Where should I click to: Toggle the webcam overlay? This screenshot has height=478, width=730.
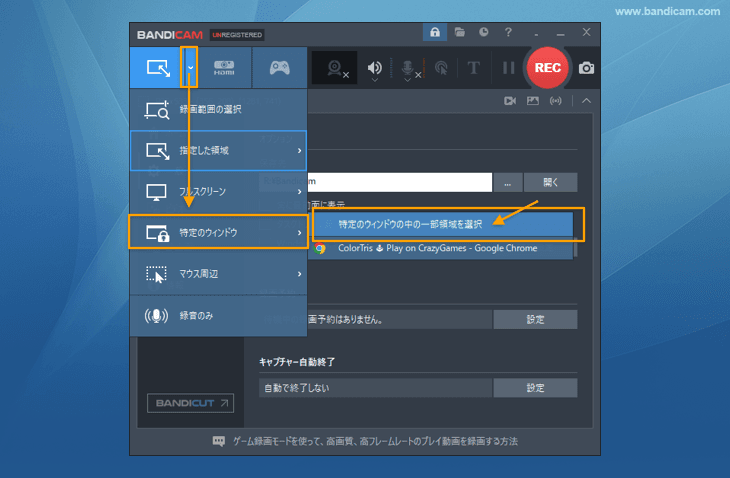coord(334,68)
